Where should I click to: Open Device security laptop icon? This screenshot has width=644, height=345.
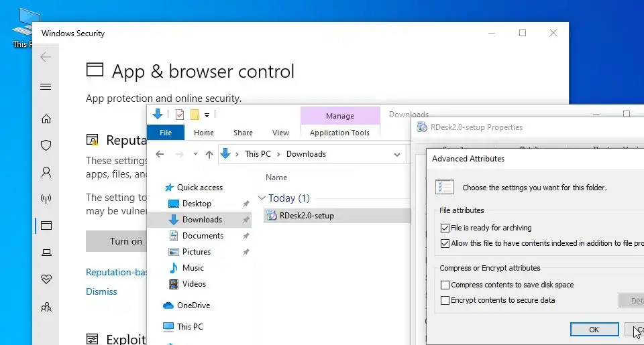pyautogui.click(x=46, y=253)
